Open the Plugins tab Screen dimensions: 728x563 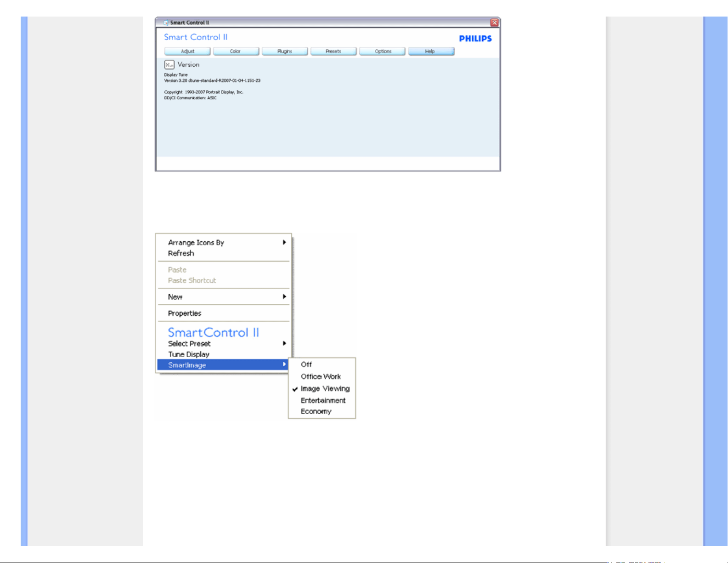(285, 51)
